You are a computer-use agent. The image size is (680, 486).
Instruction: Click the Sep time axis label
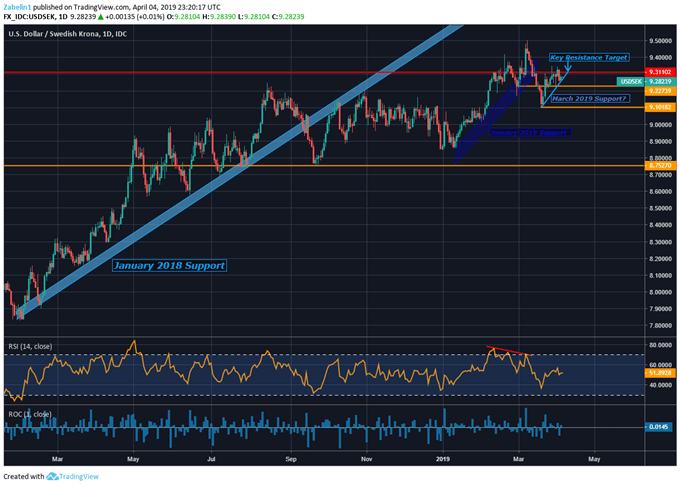point(291,459)
